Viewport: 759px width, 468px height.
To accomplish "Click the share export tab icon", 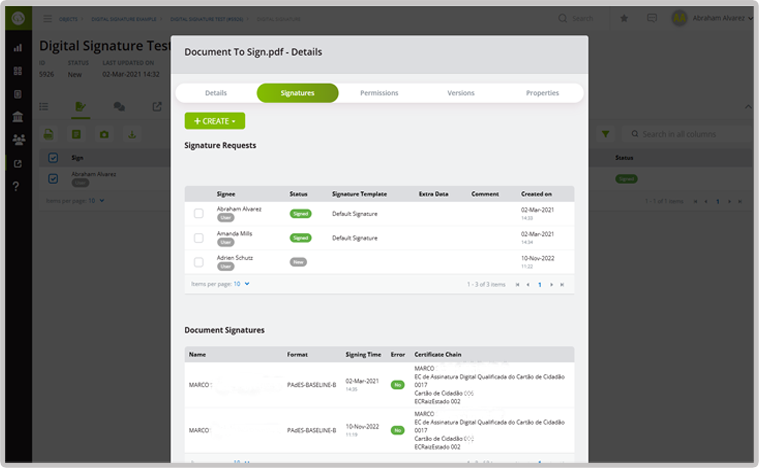I will (x=157, y=106).
